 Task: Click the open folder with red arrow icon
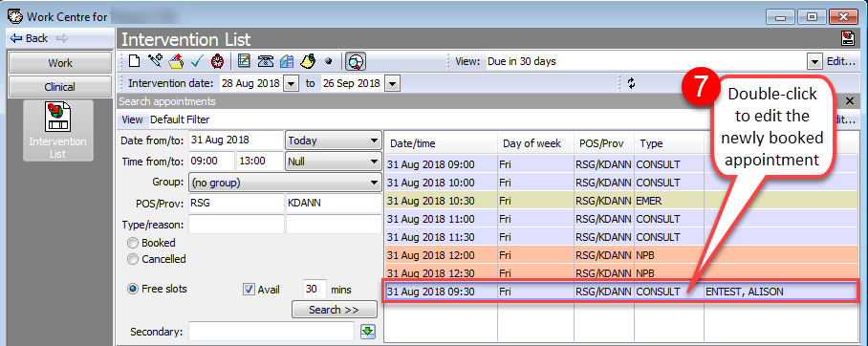click(176, 61)
